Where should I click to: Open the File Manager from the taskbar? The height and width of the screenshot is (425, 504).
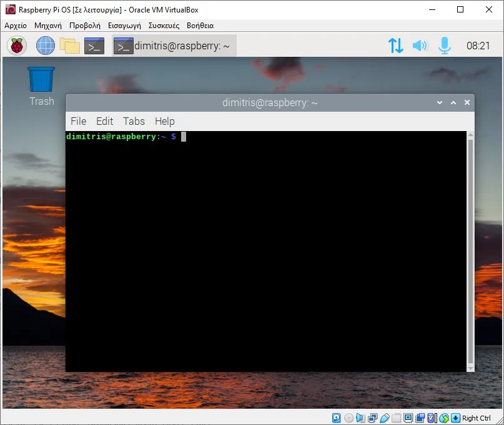[x=70, y=45]
